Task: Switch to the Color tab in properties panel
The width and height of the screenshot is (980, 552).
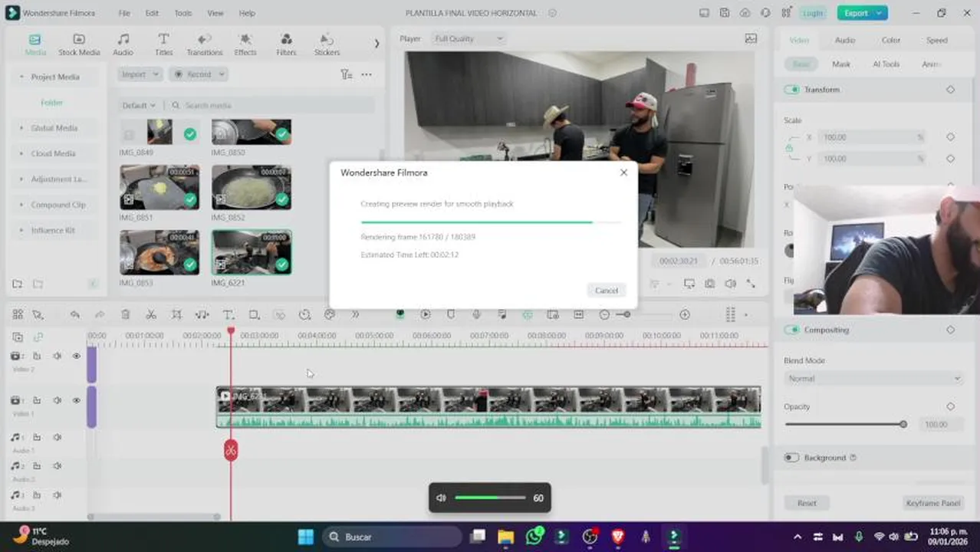Action: click(x=890, y=40)
